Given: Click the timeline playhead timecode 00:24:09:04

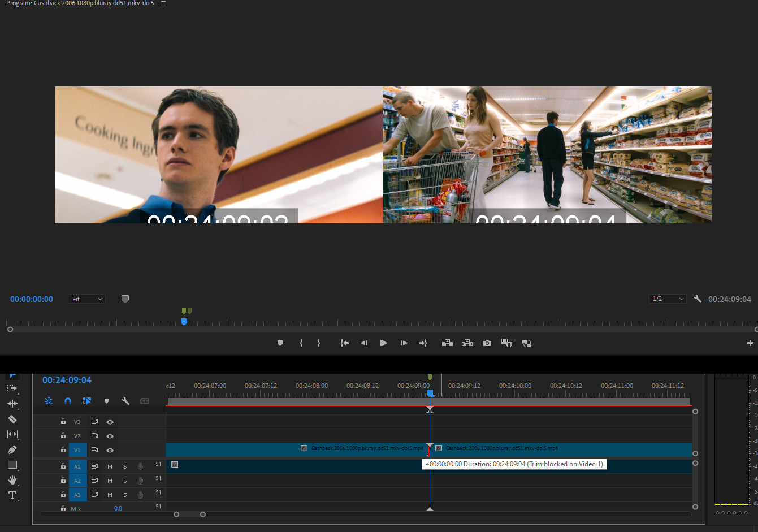Looking at the screenshot, I should (67, 380).
